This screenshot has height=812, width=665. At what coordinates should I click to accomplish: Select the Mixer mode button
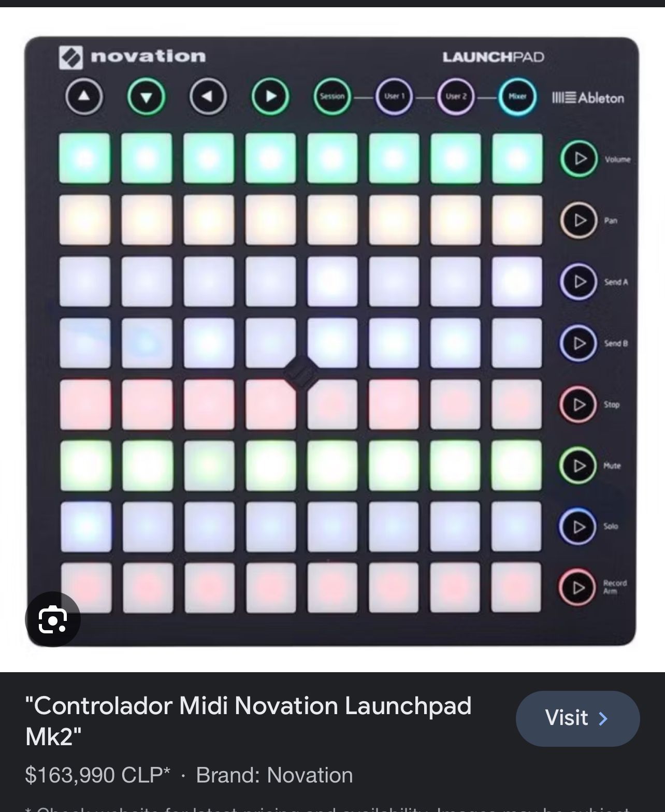(517, 96)
